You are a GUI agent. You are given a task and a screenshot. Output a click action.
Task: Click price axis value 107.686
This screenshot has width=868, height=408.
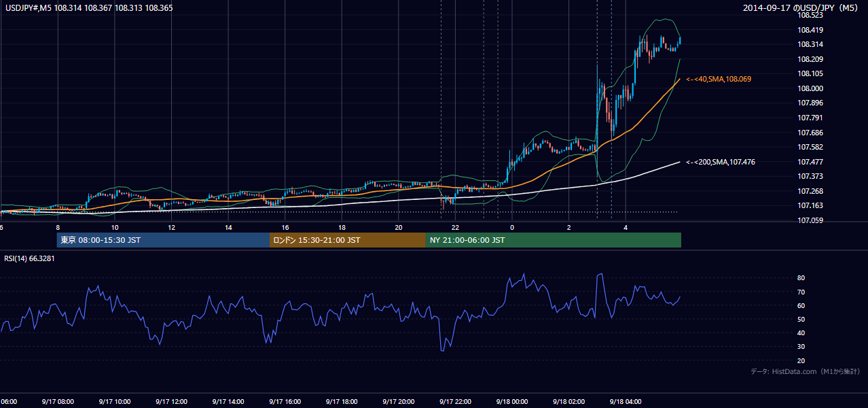tap(810, 133)
